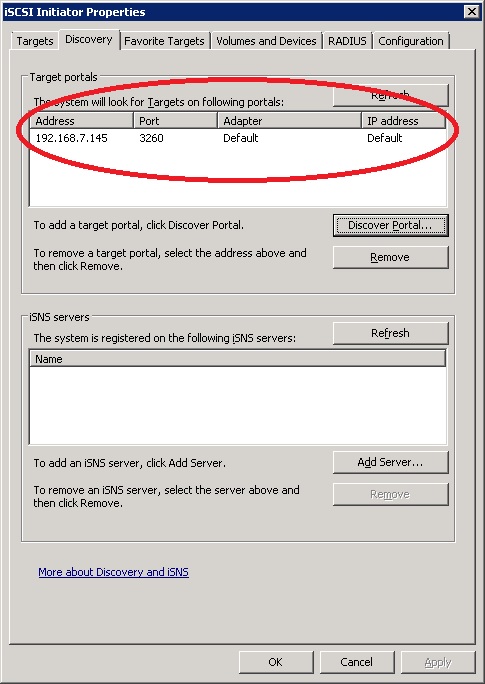This screenshot has height=684, width=485.
Task: Cancel the dialog
Action: 357,662
